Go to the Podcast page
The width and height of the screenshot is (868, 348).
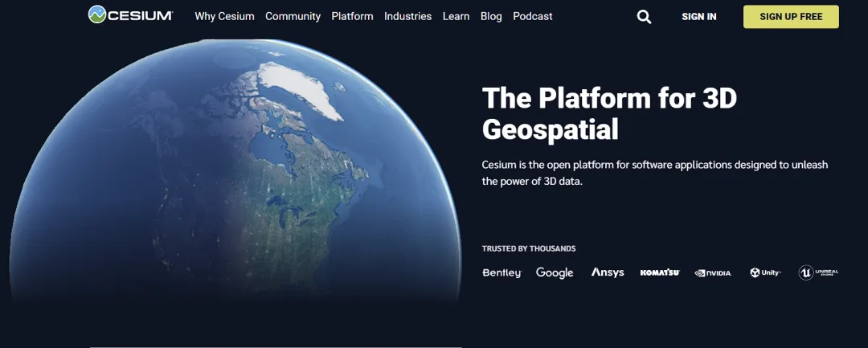533,17
